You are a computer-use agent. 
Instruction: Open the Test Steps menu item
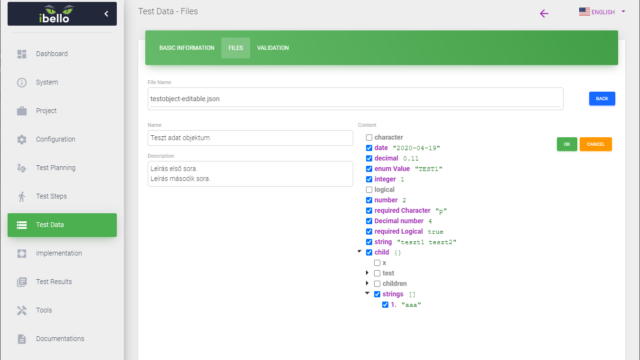click(x=62, y=196)
